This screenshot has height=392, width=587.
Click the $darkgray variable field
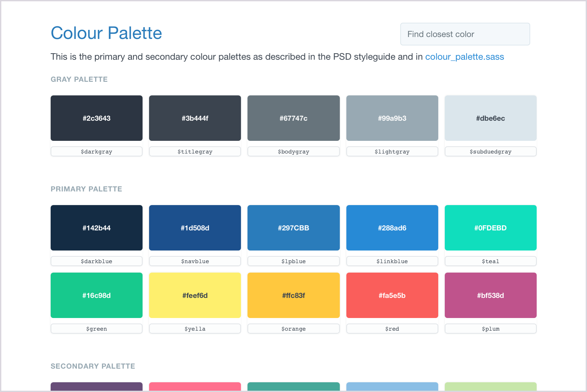coord(96,152)
